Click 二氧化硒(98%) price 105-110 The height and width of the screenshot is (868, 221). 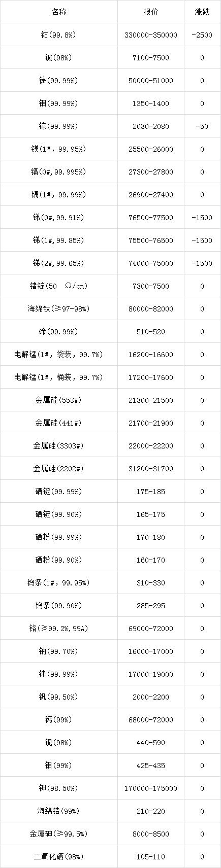[x=151, y=857]
